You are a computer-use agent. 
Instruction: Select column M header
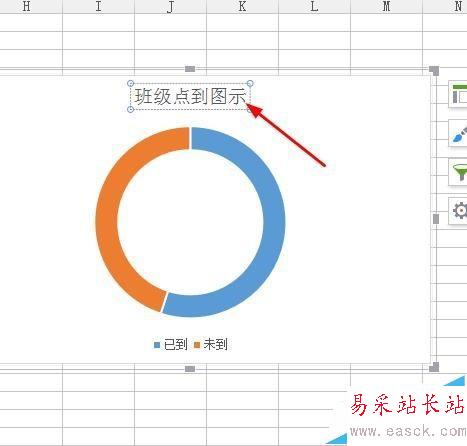tap(386, 6)
